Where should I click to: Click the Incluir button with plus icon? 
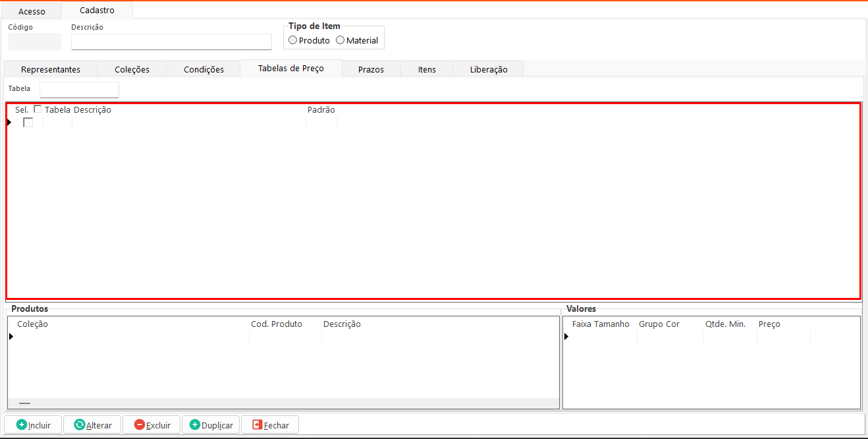[34, 425]
